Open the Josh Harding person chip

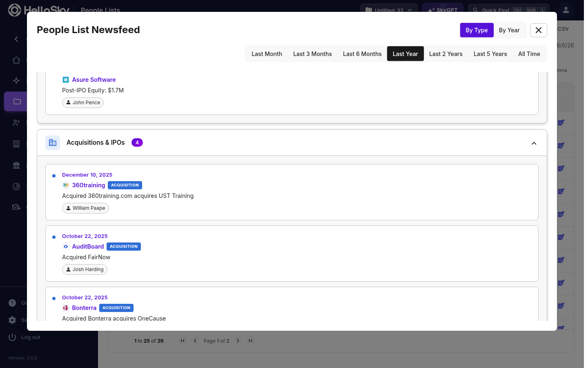click(85, 269)
